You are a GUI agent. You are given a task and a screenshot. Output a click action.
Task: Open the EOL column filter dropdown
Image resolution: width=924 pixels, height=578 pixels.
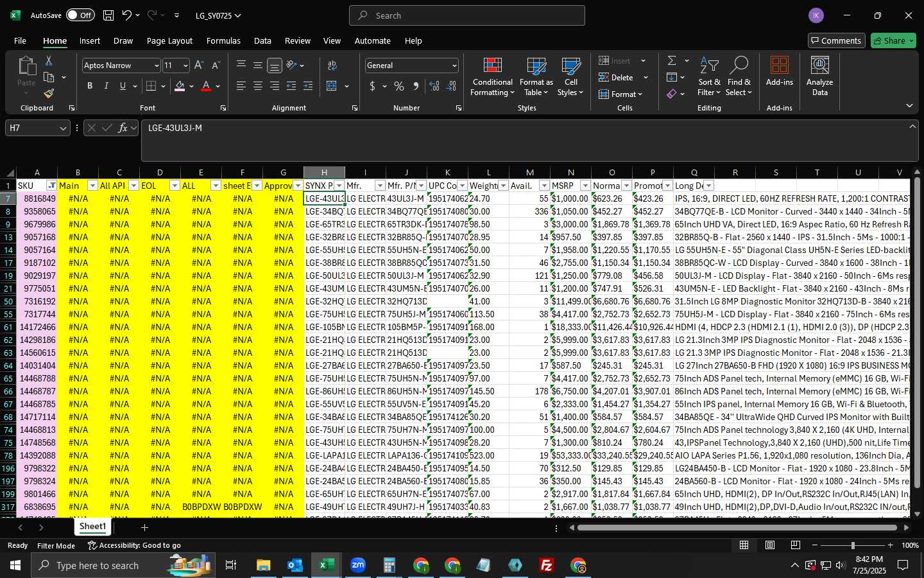(175, 186)
